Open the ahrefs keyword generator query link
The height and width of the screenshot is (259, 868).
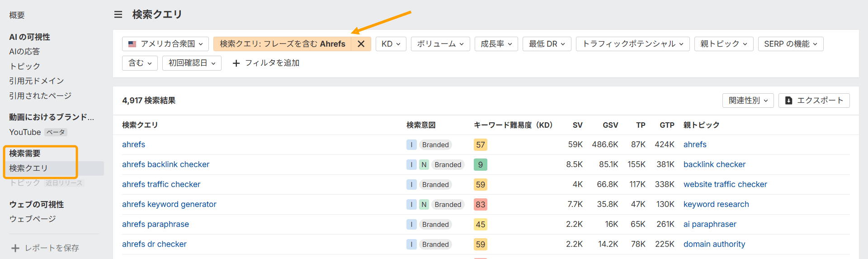pos(169,204)
